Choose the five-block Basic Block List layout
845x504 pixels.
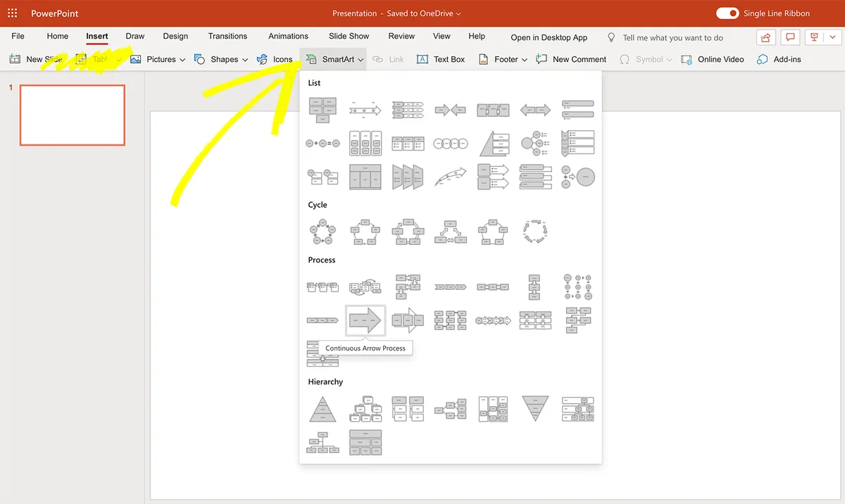[323, 110]
